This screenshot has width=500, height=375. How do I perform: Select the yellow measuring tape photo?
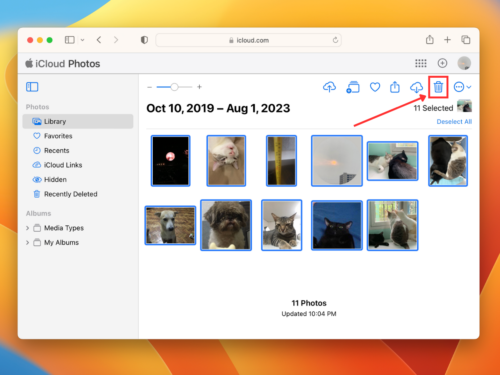281,161
